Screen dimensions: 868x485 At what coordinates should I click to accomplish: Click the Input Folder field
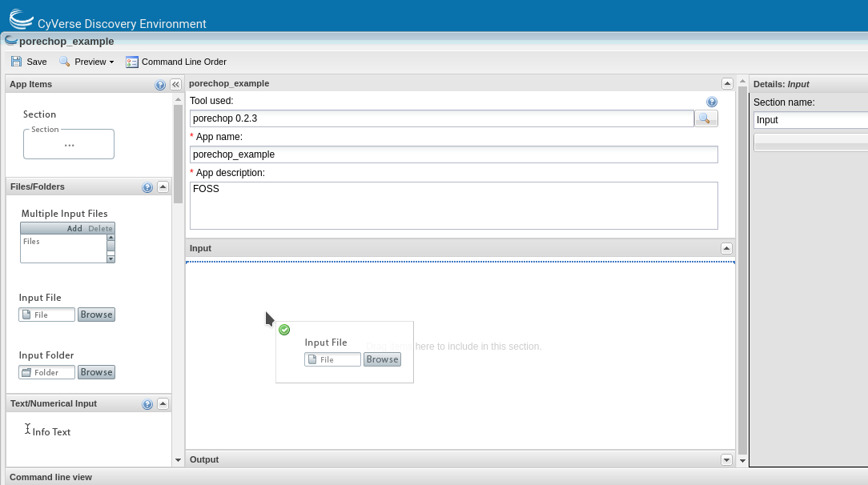point(46,372)
